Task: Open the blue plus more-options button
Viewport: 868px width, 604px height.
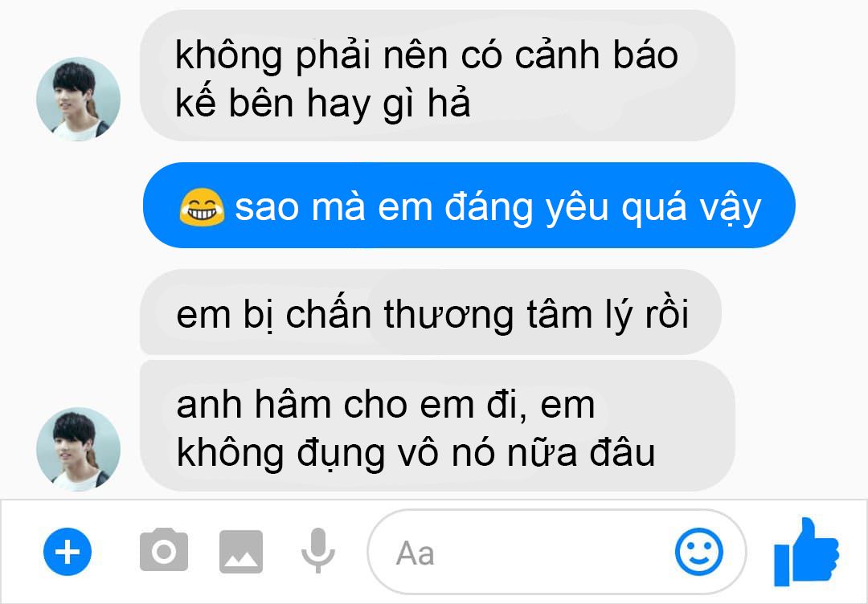Action: [68, 552]
